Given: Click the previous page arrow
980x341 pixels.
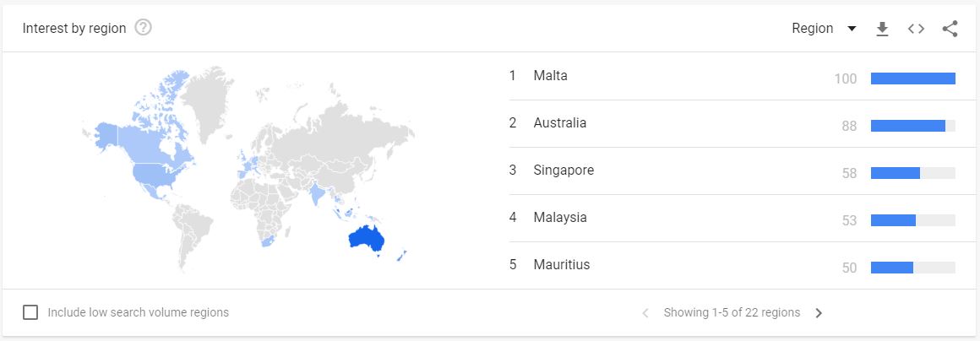Looking at the screenshot, I should pyautogui.click(x=645, y=313).
